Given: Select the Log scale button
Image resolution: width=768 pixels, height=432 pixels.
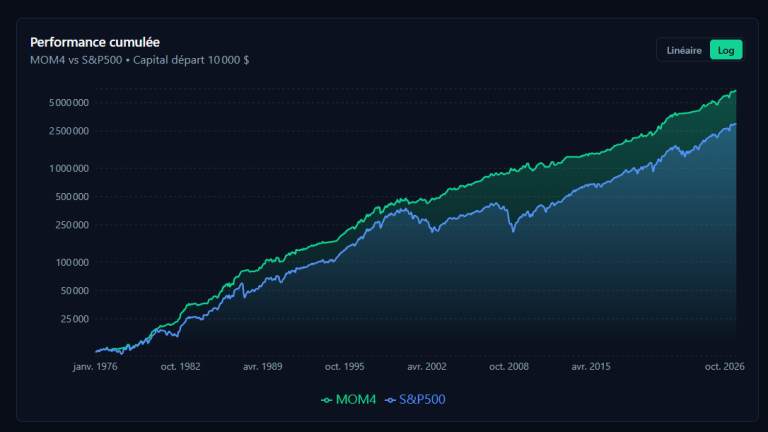Looking at the screenshot, I should 726,50.
